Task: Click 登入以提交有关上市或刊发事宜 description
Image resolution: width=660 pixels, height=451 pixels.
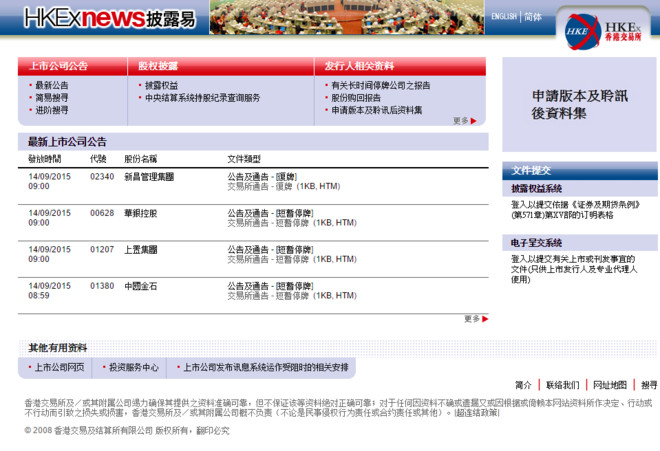Action: (574, 269)
